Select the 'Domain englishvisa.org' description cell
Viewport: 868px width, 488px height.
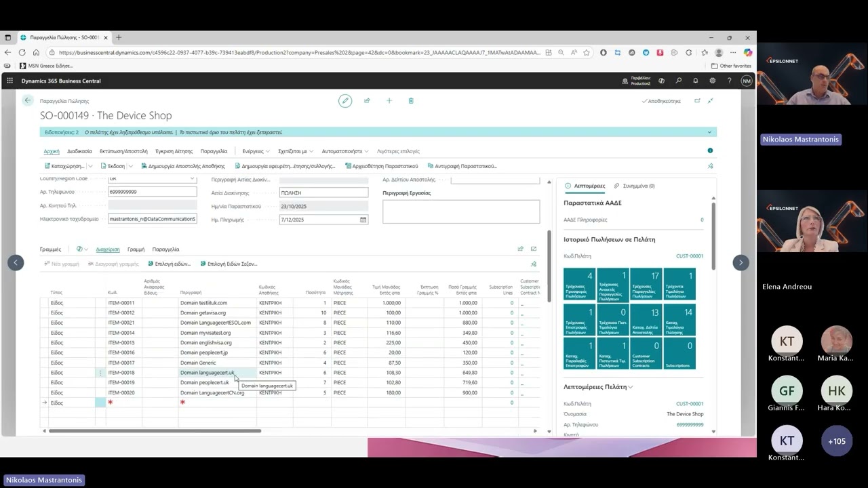pyautogui.click(x=217, y=343)
